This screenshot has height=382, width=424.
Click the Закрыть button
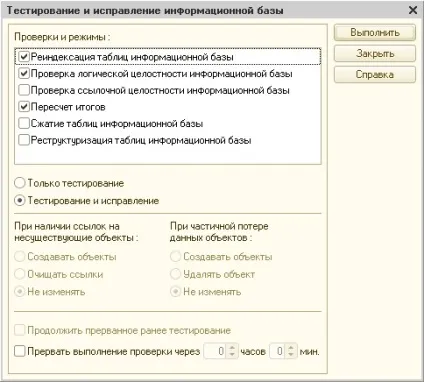coord(375,54)
